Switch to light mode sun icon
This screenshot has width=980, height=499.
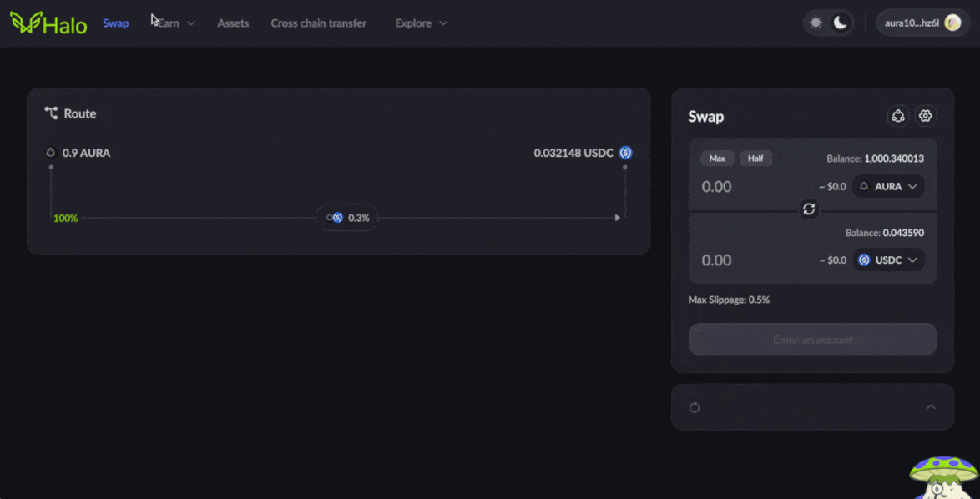(816, 23)
